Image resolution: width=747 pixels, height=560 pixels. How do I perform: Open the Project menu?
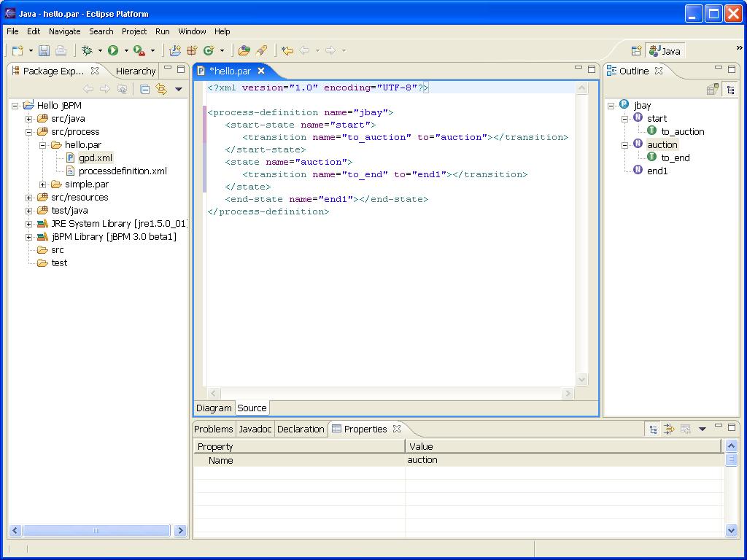[x=134, y=31]
